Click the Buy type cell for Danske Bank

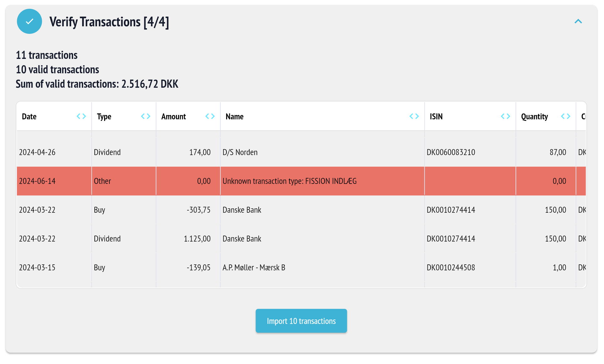[x=124, y=210]
